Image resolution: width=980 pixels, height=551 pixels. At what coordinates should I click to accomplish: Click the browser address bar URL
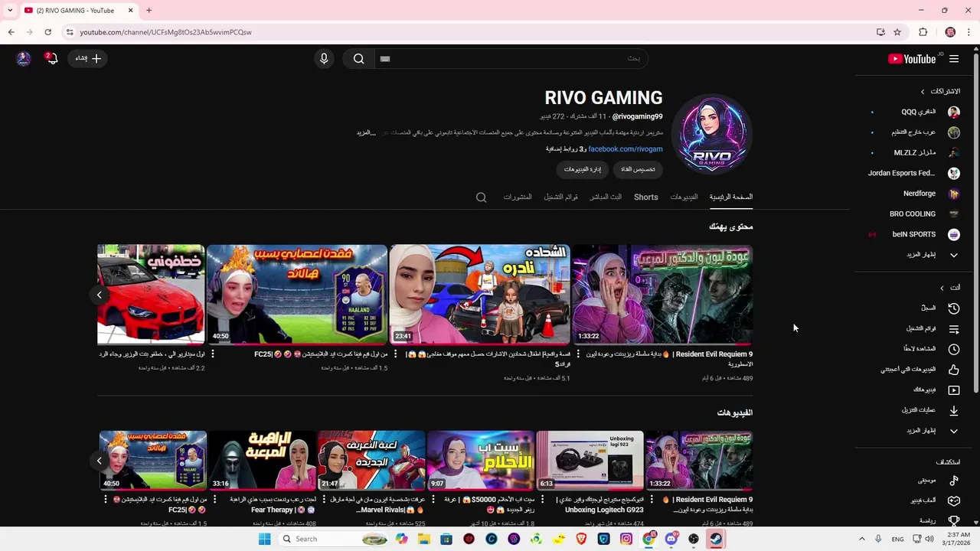click(x=166, y=32)
